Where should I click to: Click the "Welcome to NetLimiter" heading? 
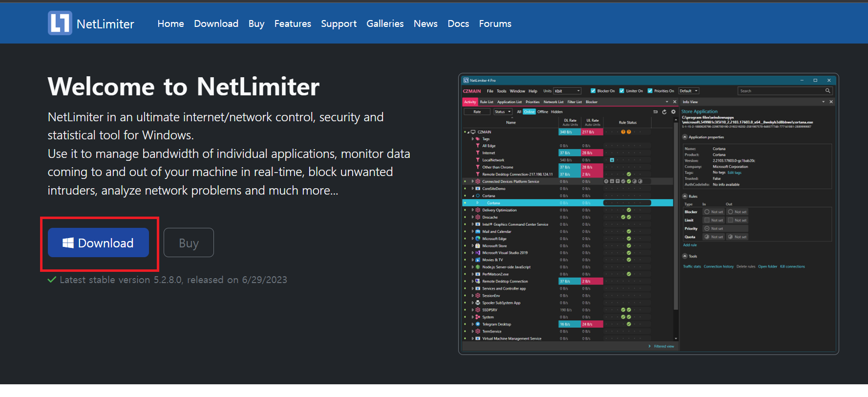(184, 87)
